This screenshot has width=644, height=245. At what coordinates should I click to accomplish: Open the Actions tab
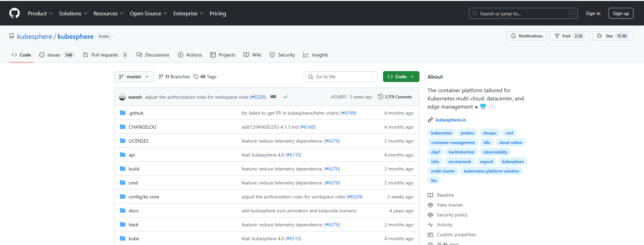(190, 55)
